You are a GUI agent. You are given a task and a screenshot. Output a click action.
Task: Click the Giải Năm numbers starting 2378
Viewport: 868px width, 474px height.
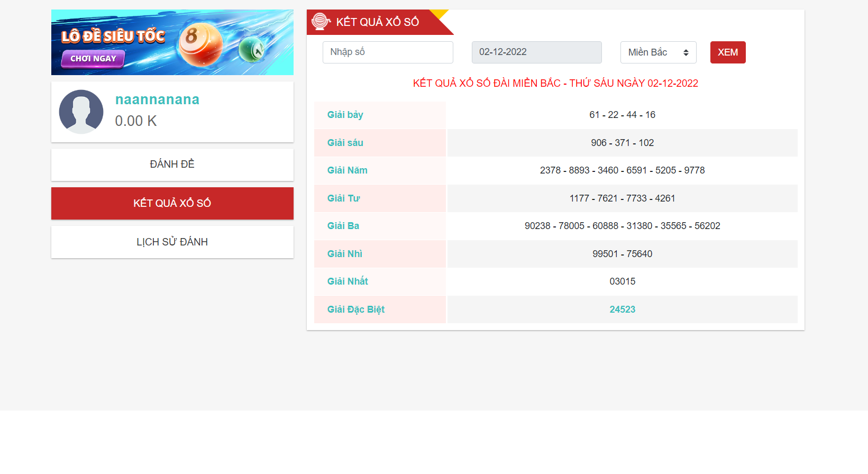(x=623, y=170)
